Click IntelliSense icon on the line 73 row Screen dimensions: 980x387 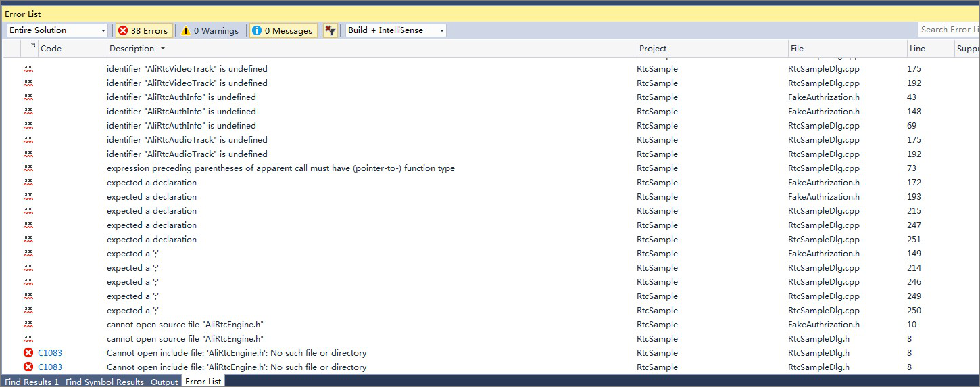[28, 168]
